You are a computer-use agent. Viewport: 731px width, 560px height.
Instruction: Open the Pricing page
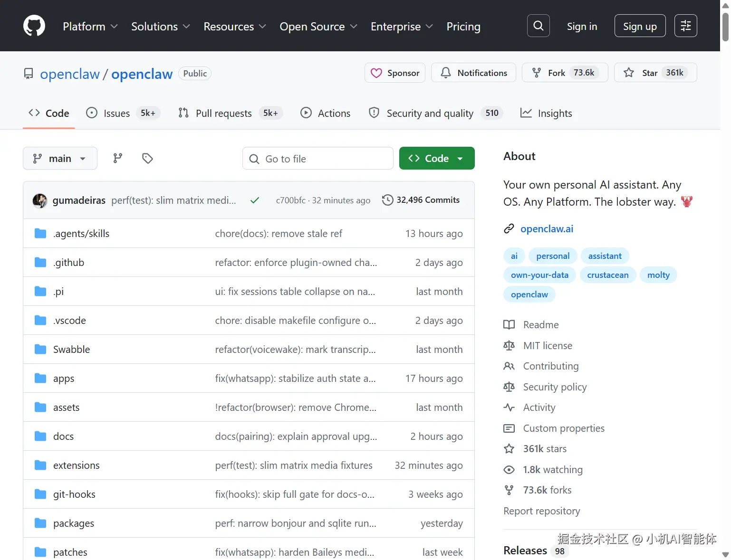(463, 27)
